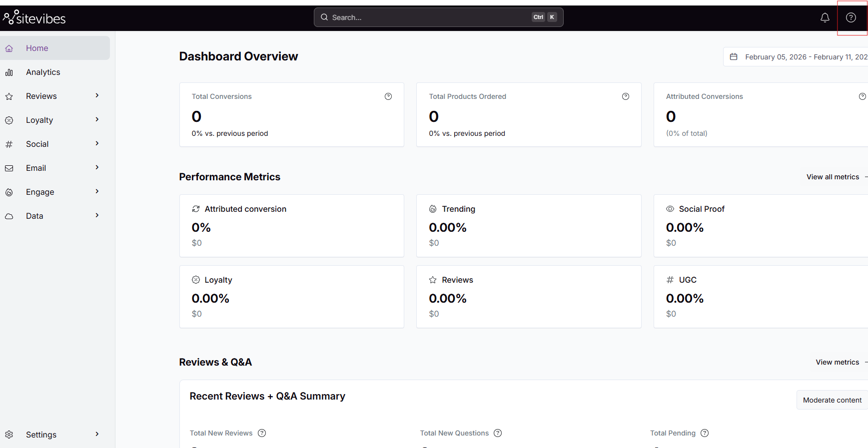This screenshot has width=868, height=448.
Task: Click the sitevibes logo
Action: coord(34,18)
